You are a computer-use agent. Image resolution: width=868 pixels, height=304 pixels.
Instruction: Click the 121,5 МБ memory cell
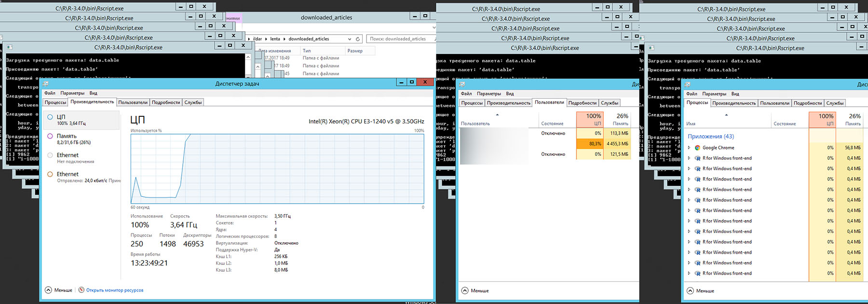click(617, 154)
